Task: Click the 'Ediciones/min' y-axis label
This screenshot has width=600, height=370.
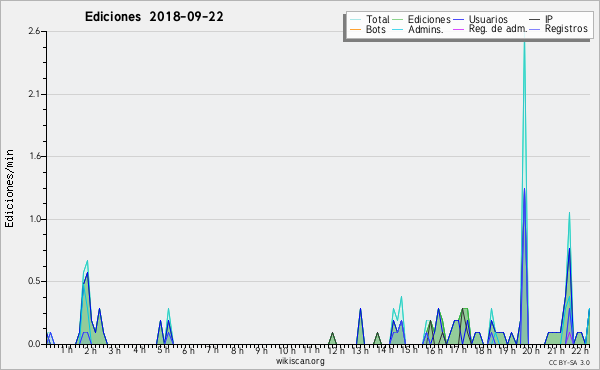Action: tap(9, 188)
